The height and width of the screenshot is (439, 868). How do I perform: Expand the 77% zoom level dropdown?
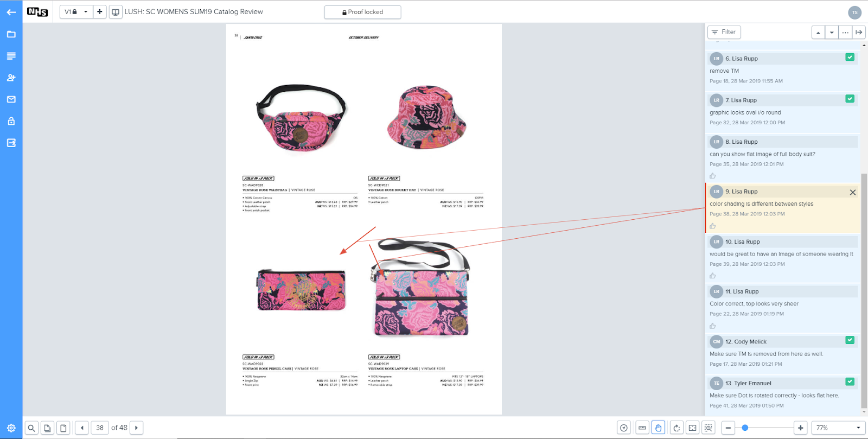(x=838, y=428)
